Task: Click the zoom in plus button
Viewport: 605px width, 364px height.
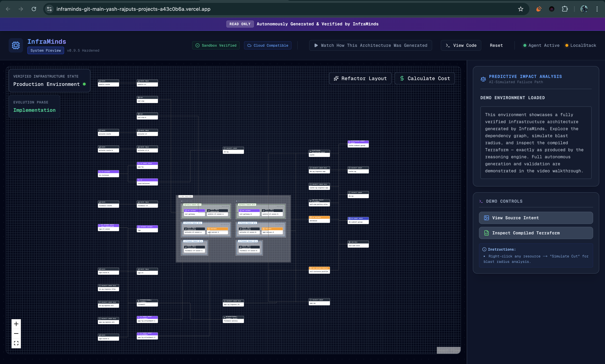Action: point(16,324)
